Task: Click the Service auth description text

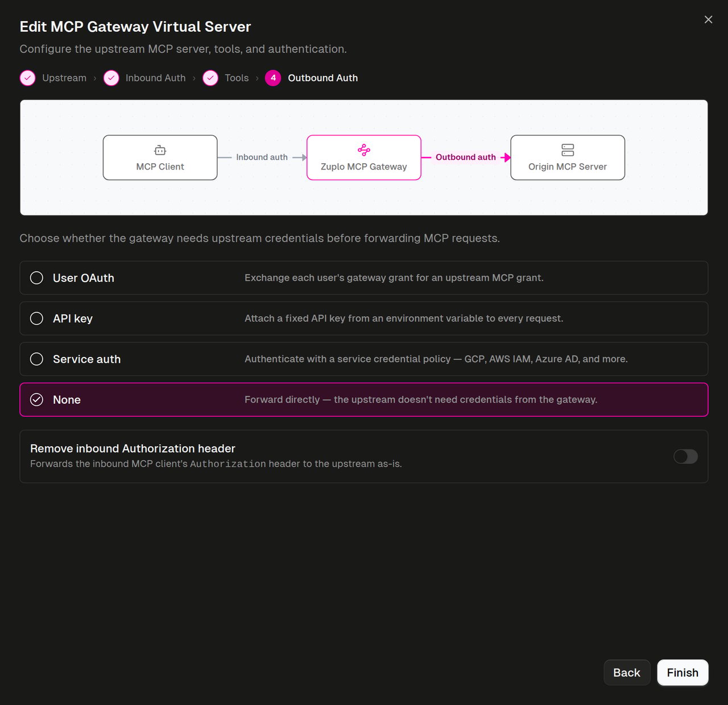Action: click(x=436, y=359)
